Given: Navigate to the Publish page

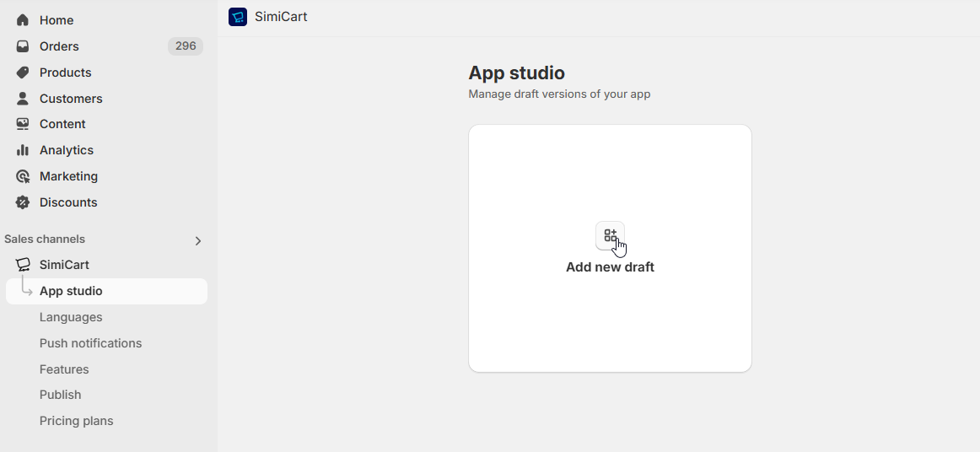Looking at the screenshot, I should pos(61,395).
